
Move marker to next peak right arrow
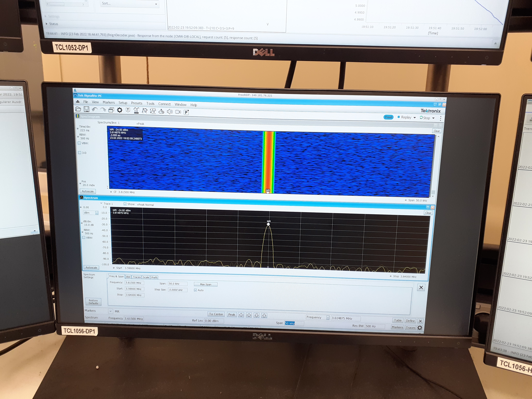pyautogui.click(x=249, y=315)
